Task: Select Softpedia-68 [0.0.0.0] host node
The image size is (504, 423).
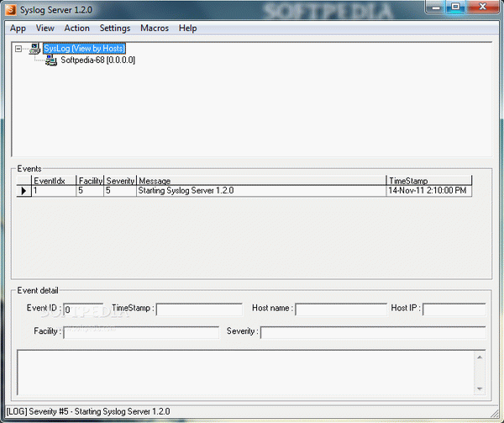Action: (98, 61)
